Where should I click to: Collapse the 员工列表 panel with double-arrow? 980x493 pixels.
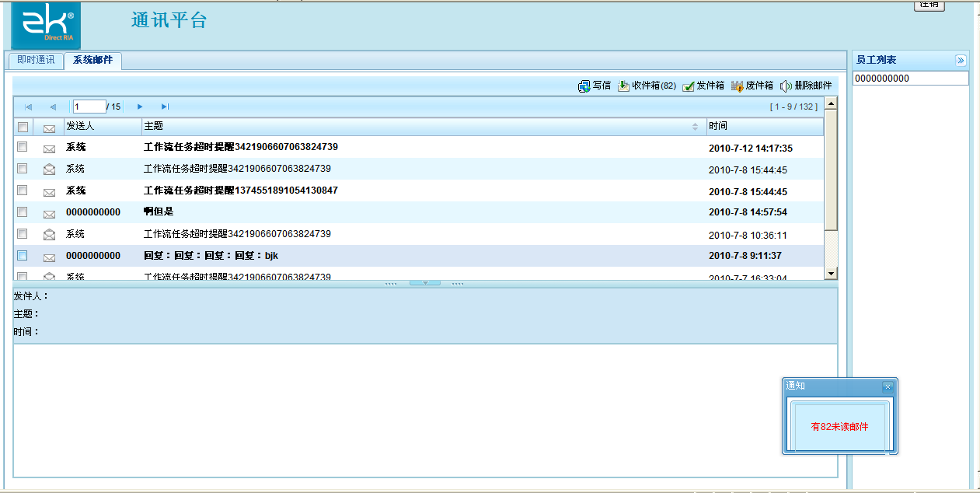coord(961,59)
